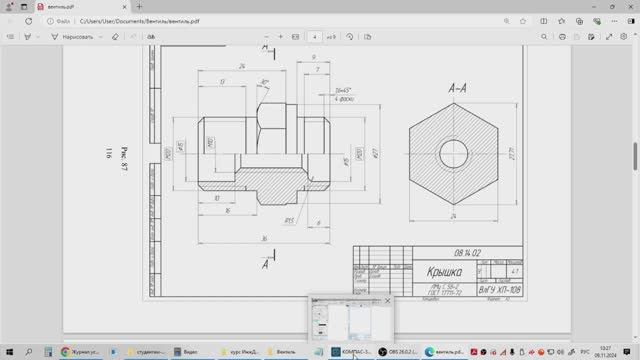This screenshot has height=360, width=640.
Task: Open the browser essentials icon
Action: tap(597, 21)
